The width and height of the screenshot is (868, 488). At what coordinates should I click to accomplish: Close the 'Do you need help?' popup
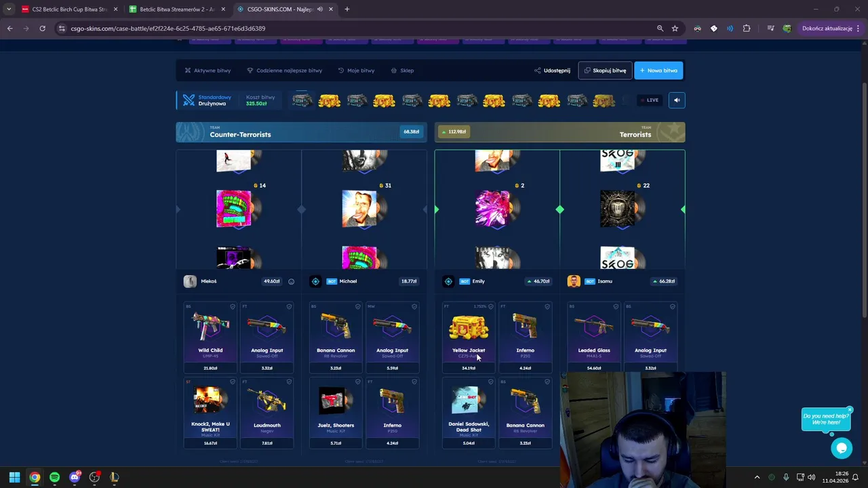coord(849,409)
